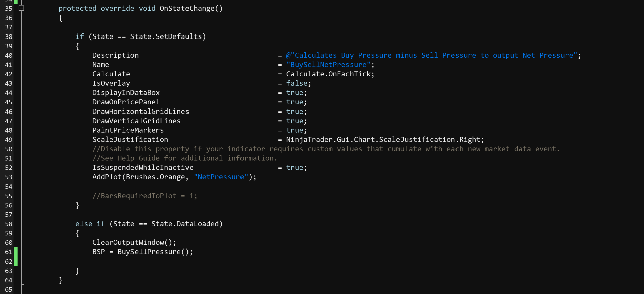Click the false value of IsOverlay
This screenshot has height=294, width=644.
297,83
